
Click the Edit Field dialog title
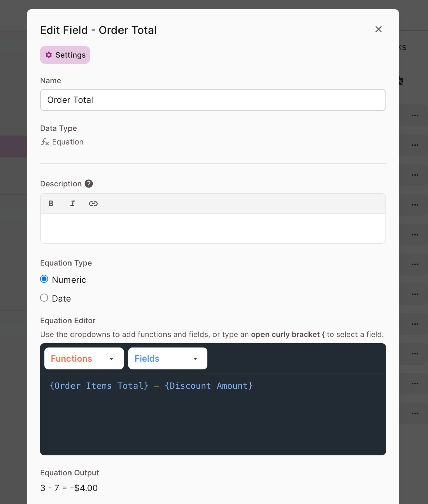[x=98, y=30]
